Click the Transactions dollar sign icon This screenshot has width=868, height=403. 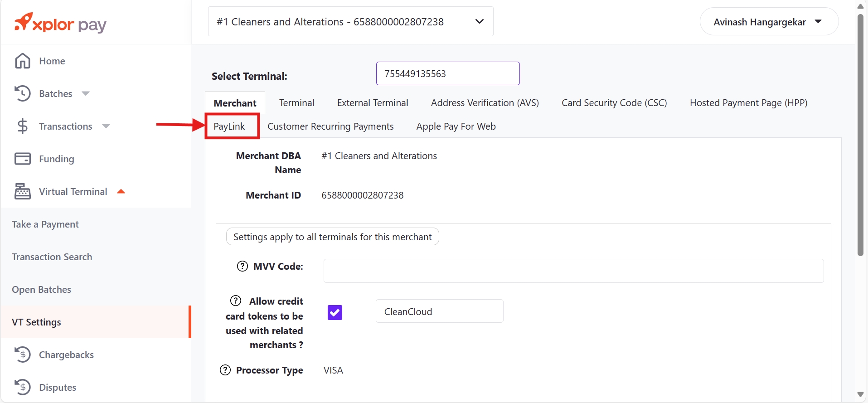coord(23,126)
